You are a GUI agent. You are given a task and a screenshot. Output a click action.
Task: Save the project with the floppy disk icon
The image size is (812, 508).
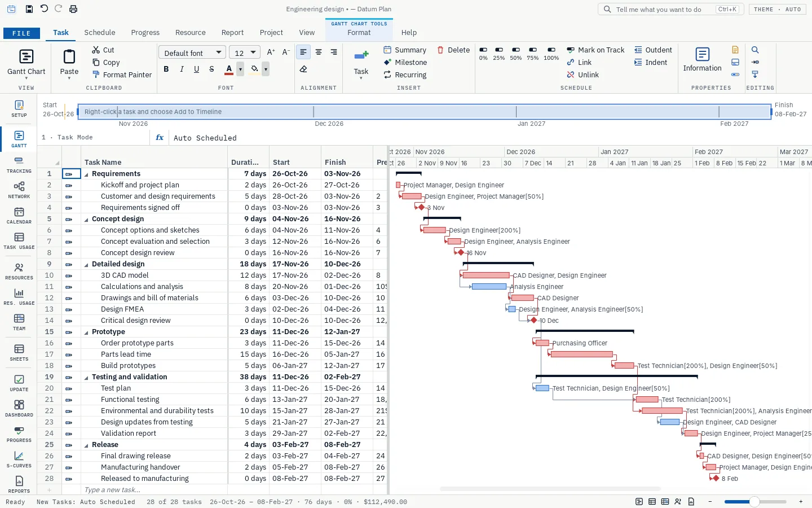coord(29,9)
